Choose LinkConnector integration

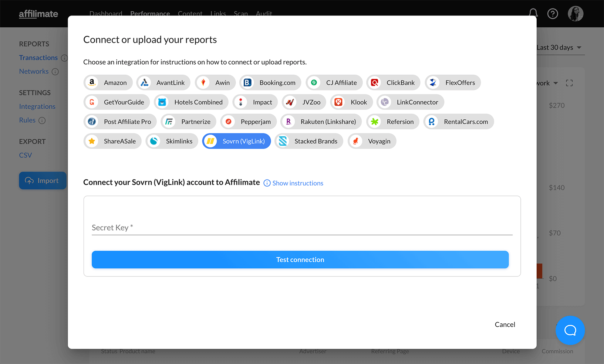pyautogui.click(x=410, y=102)
